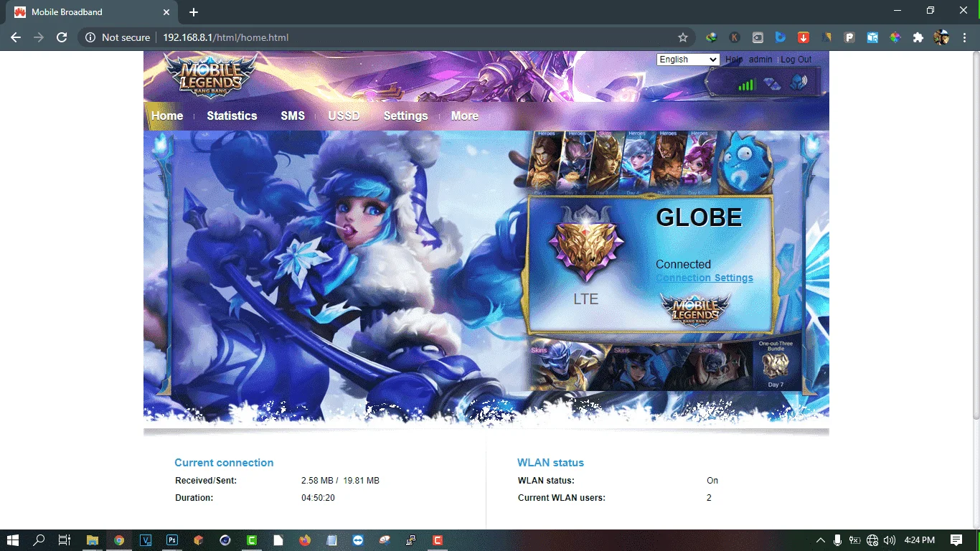Open the Extensions puzzle icon
This screenshot has height=551, width=980.
tap(918, 37)
